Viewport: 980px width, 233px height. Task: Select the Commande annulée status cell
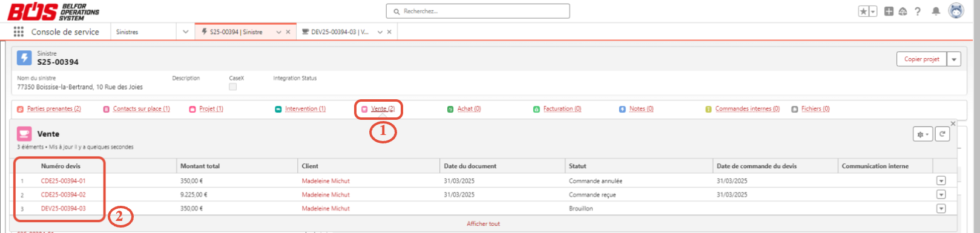(x=596, y=181)
